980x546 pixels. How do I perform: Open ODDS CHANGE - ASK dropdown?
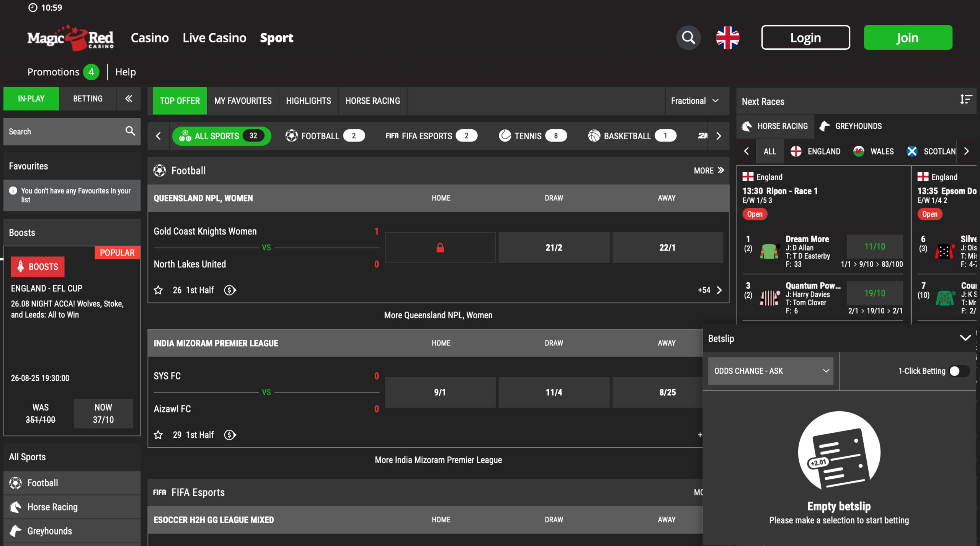click(770, 371)
